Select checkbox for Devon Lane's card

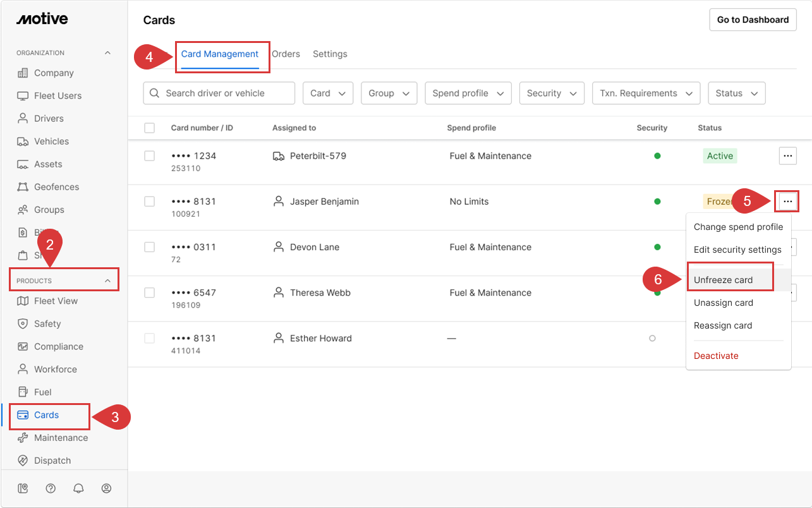[149, 247]
